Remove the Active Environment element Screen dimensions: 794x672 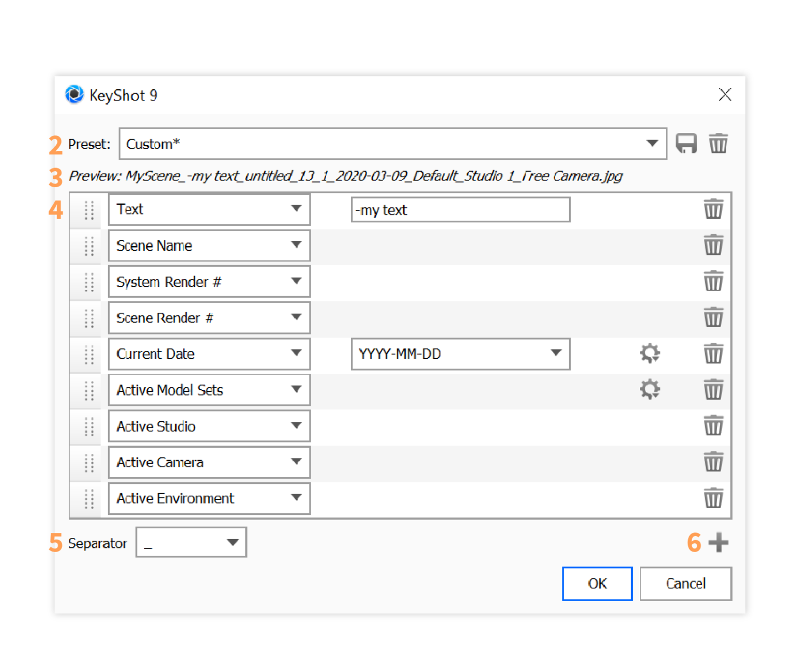[x=713, y=498]
